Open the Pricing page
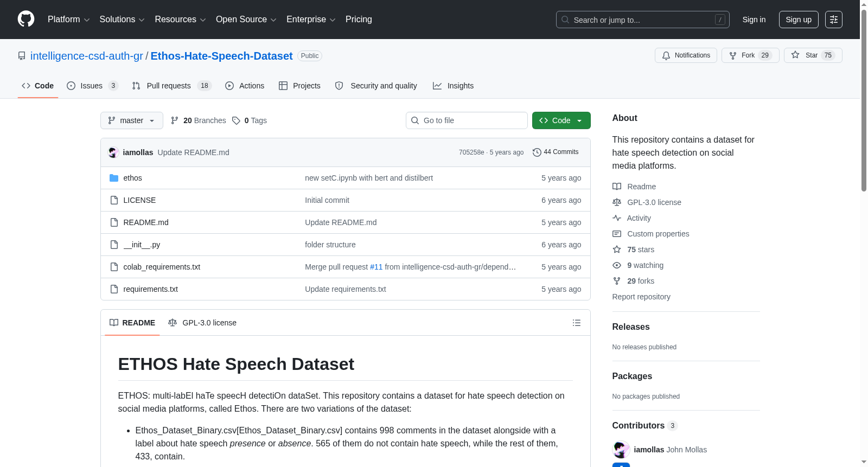 click(x=359, y=20)
